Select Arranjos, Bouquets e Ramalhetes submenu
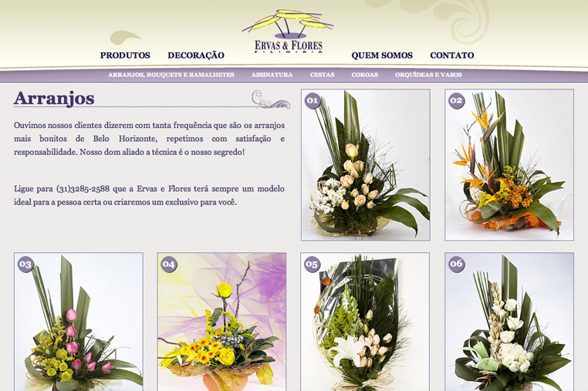Screen dimensions: 588x391 171,76
